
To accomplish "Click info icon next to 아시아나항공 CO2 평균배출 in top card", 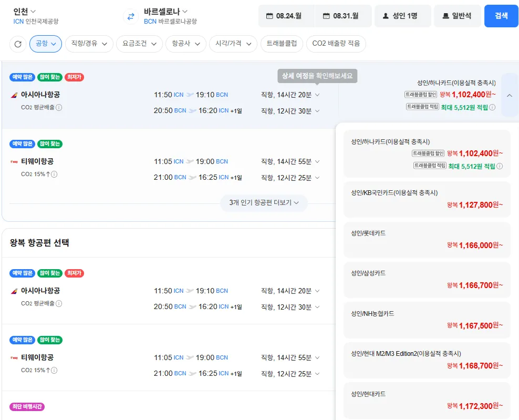I will click(59, 107).
